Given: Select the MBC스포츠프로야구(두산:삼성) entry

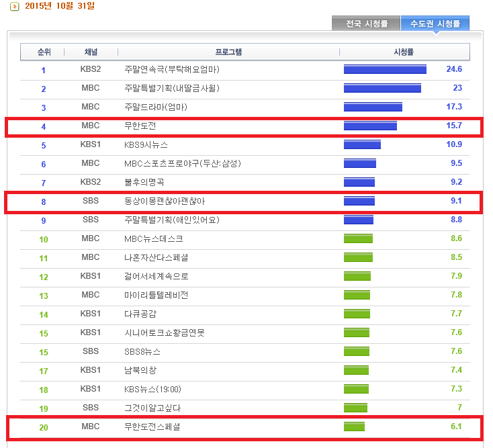Looking at the screenshot, I should point(183,163).
